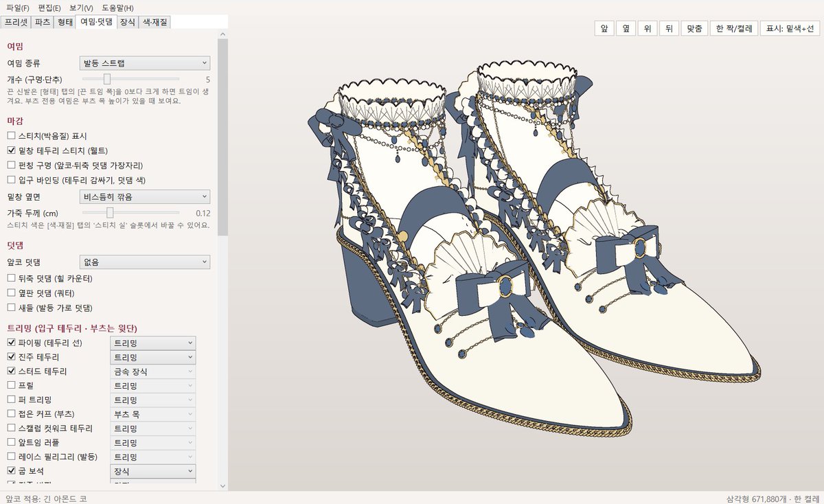Open the 도움말(H) menu
The width and height of the screenshot is (824, 504).
click(117, 8)
